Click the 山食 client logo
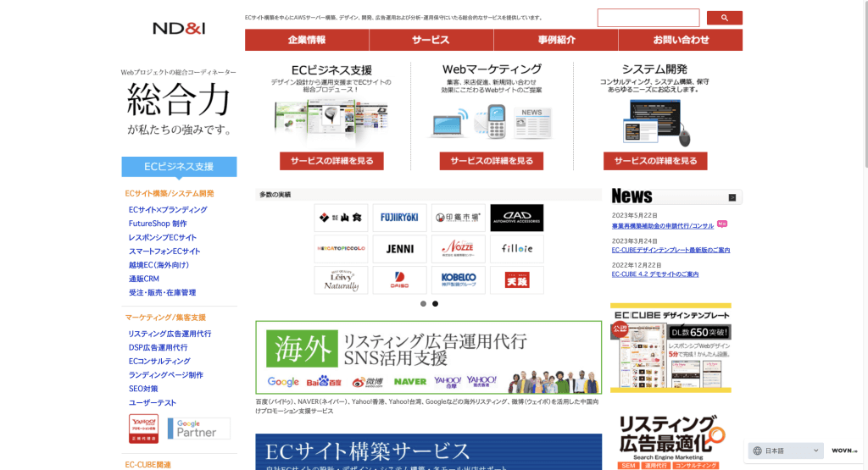This screenshot has width=868, height=470. point(341,218)
